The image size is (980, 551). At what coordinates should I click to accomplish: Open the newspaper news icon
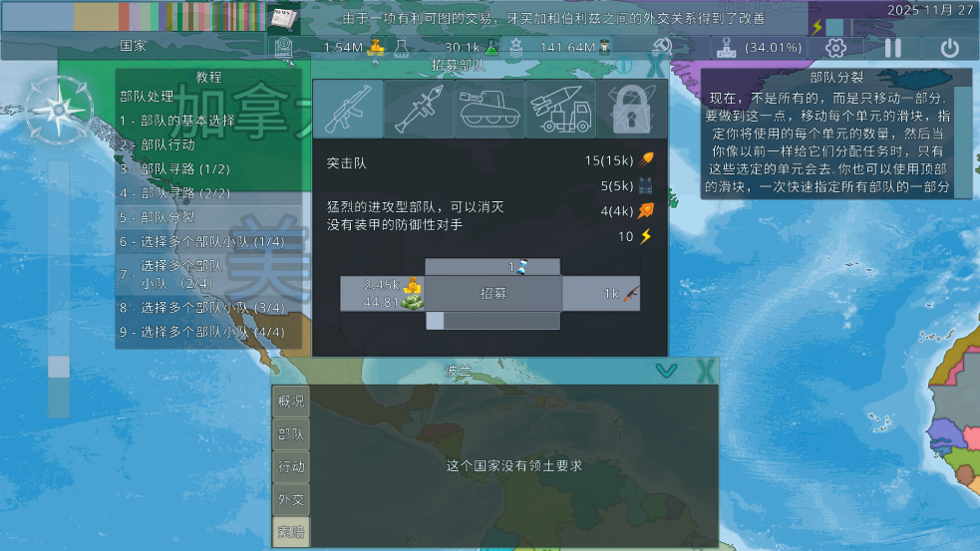click(x=284, y=18)
